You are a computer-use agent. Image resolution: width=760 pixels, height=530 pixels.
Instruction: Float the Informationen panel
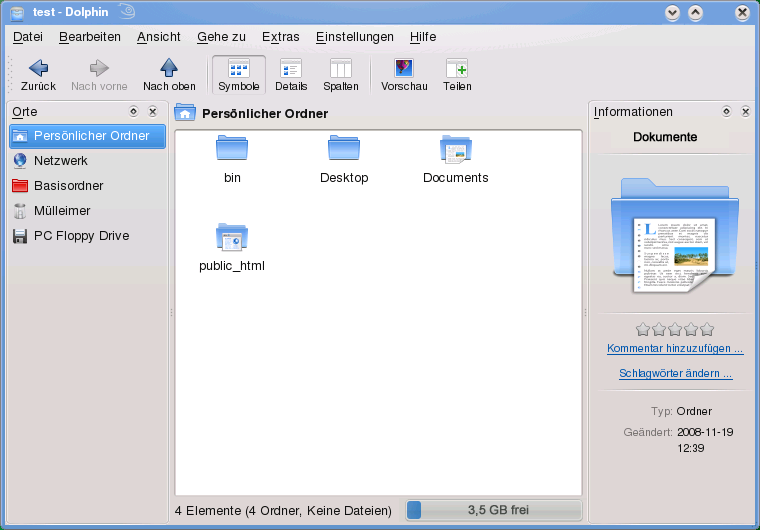[726, 112]
